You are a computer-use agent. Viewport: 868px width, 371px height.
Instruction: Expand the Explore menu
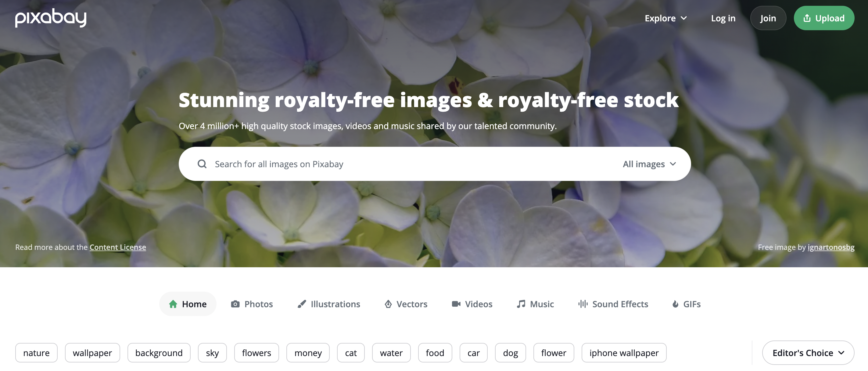(x=665, y=18)
